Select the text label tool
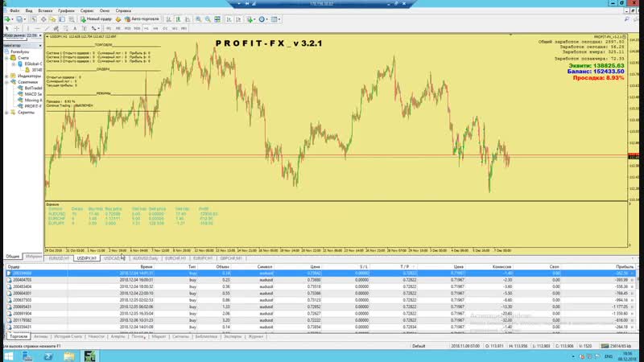 click(x=85, y=28)
